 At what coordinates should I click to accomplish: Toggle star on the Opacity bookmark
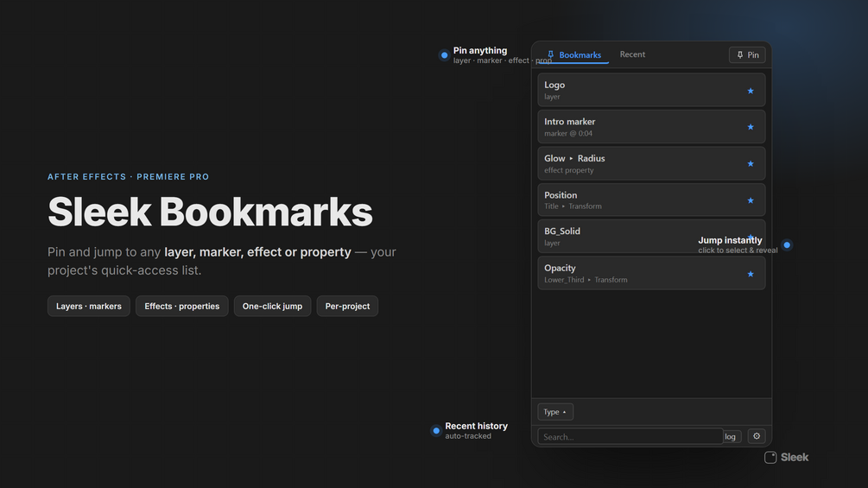click(750, 274)
